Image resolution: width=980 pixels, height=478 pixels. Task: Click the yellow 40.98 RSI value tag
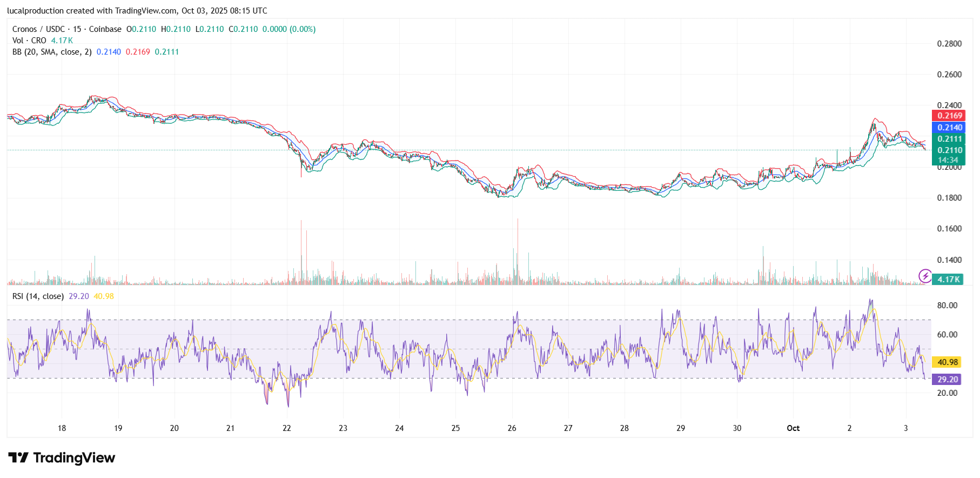947,362
